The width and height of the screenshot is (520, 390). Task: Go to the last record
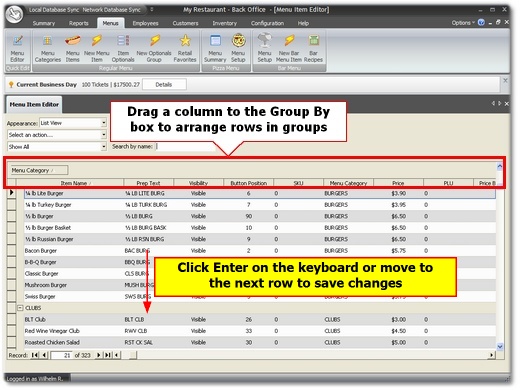[x=108, y=355]
